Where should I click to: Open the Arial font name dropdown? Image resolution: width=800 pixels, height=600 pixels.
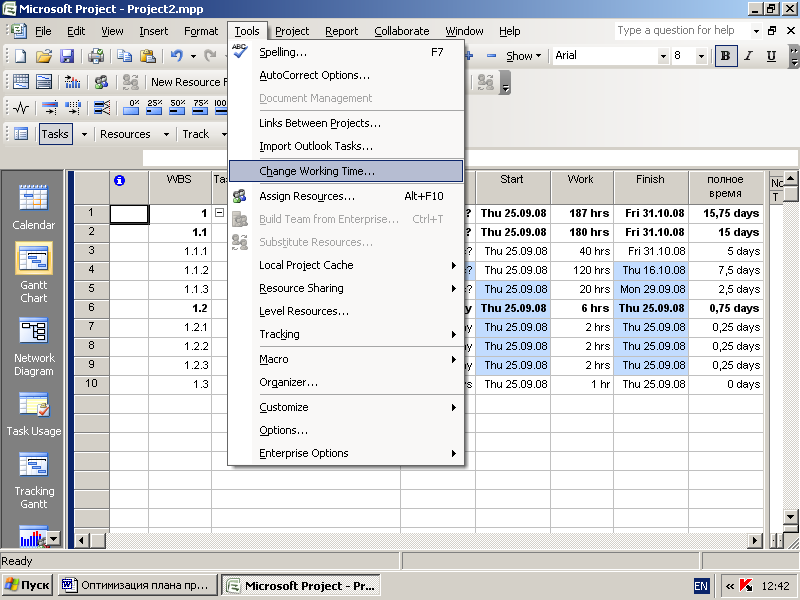pos(663,56)
